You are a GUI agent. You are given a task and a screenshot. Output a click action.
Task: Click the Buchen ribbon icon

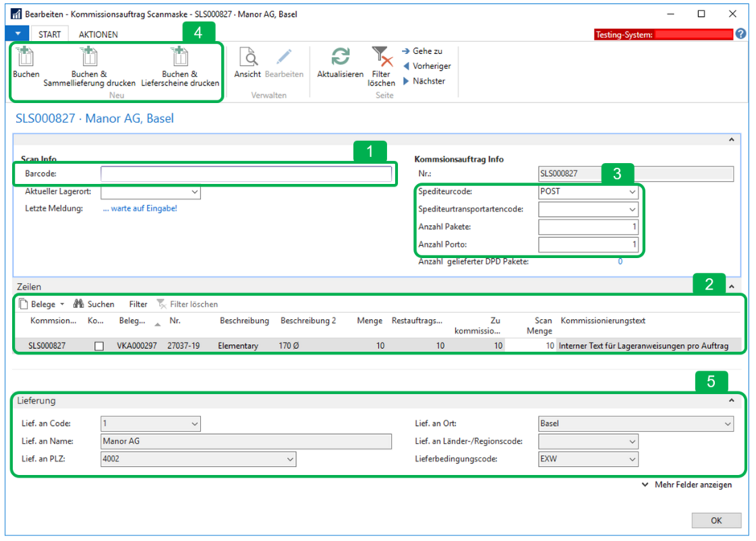tap(26, 57)
